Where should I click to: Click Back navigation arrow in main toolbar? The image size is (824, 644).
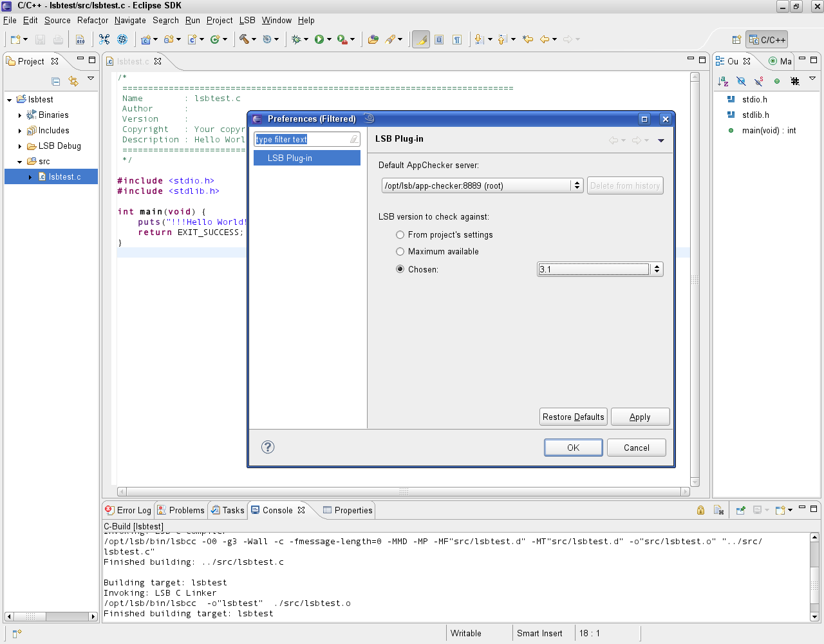coord(545,39)
